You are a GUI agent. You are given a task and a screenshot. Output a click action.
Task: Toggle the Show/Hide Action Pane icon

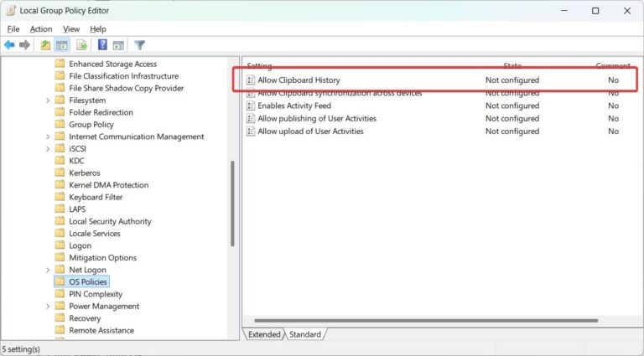coord(118,45)
